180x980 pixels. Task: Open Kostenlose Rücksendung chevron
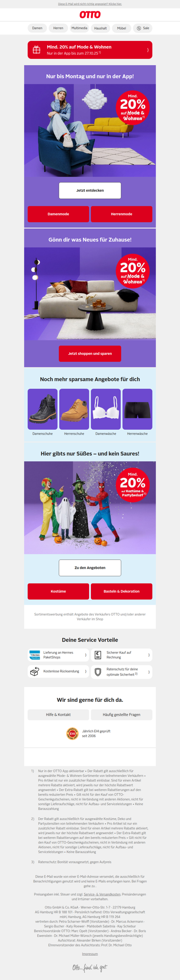tap(85, 672)
